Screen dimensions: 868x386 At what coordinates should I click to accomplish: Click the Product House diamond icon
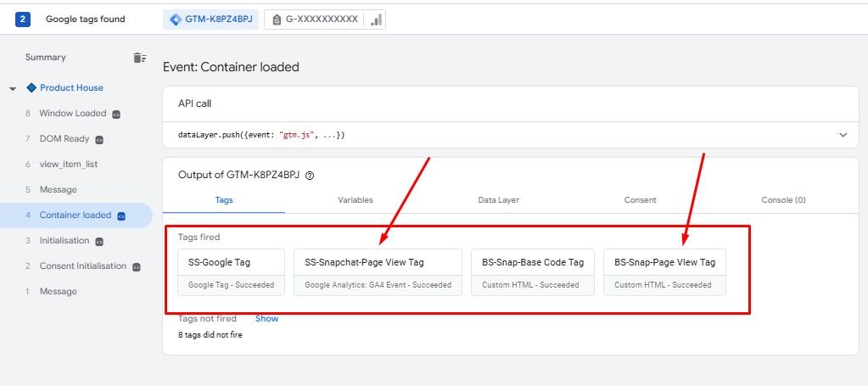coord(31,87)
